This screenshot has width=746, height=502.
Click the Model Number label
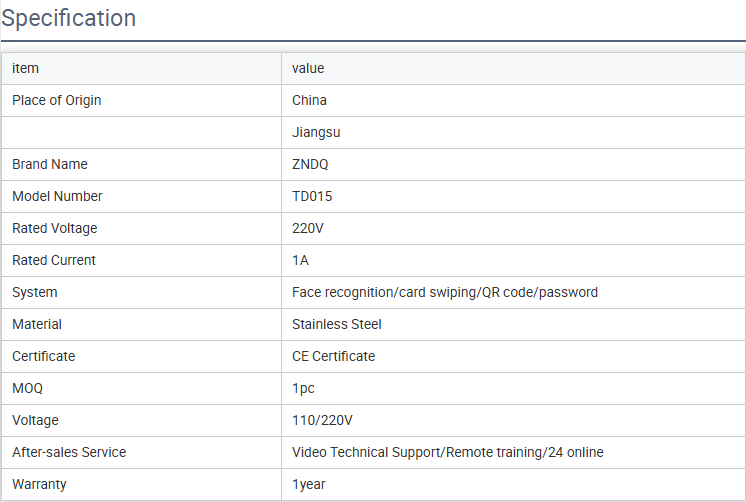point(57,196)
